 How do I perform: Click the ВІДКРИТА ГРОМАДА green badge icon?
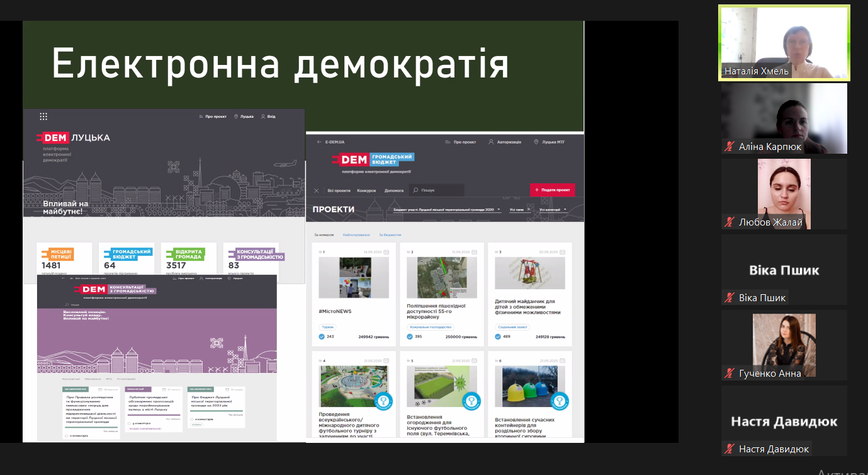[x=187, y=255]
